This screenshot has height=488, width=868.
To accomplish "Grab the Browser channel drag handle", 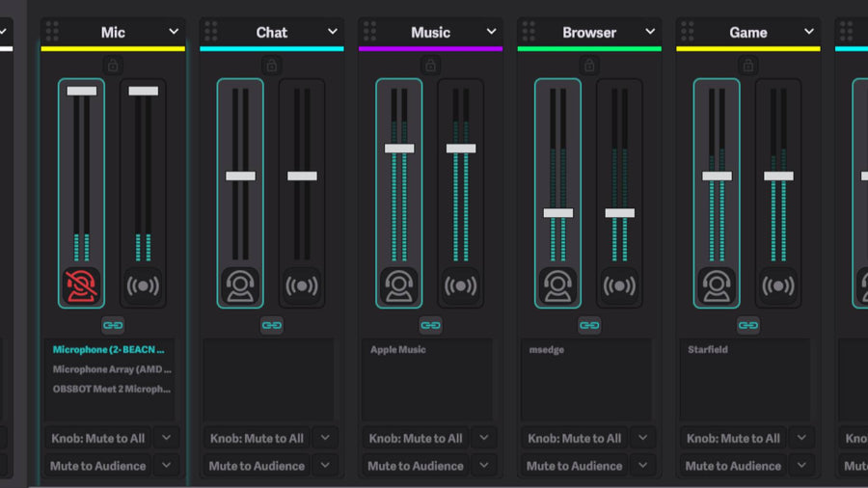I will click(x=529, y=32).
